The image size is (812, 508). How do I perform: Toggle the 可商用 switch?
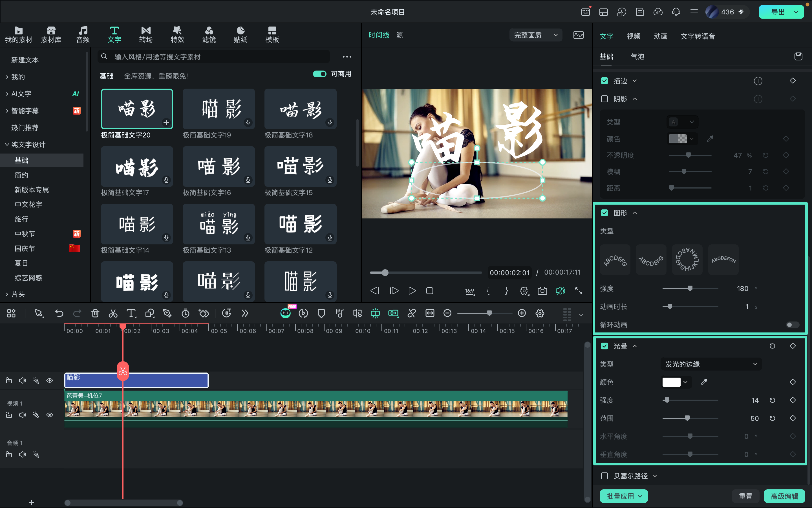[x=319, y=74]
